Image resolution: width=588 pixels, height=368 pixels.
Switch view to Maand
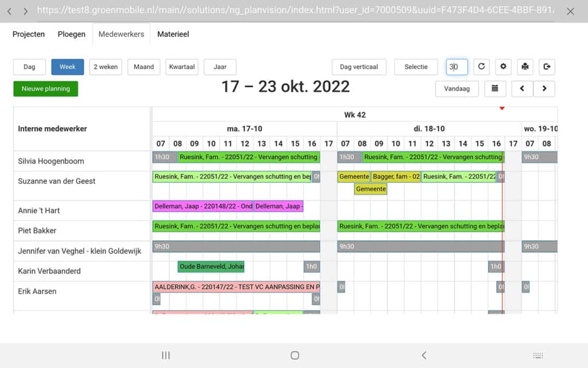click(x=144, y=67)
